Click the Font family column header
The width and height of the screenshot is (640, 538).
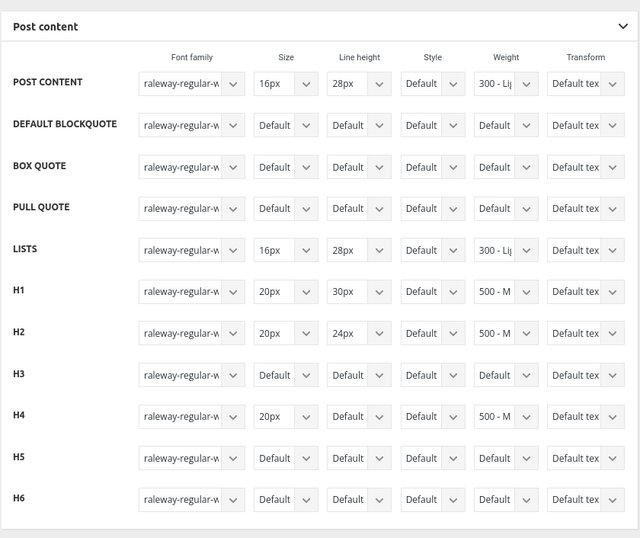[192, 57]
